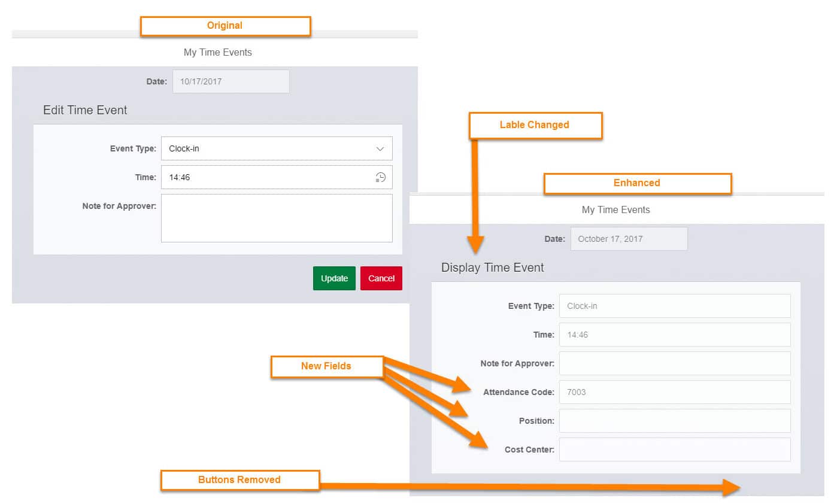Expand the Event Type dropdown chevron
The height and width of the screenshot is (504, 834).
tap(380, 149)
